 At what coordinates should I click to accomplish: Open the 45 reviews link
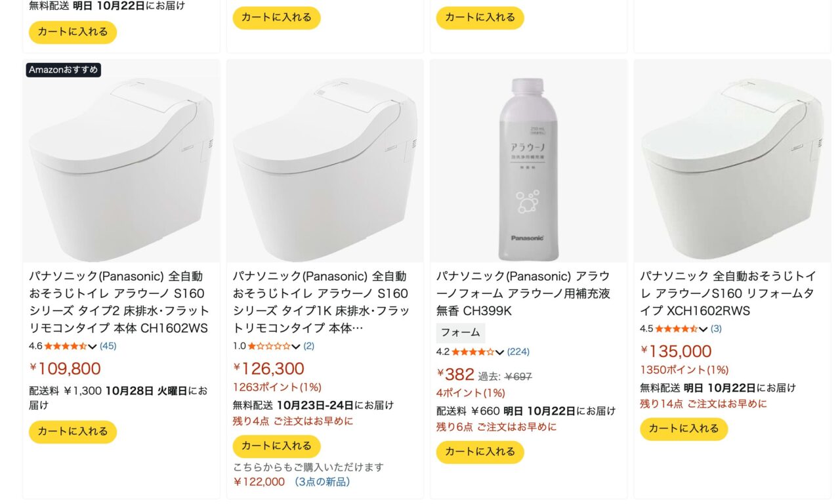(x=108, y=346)
